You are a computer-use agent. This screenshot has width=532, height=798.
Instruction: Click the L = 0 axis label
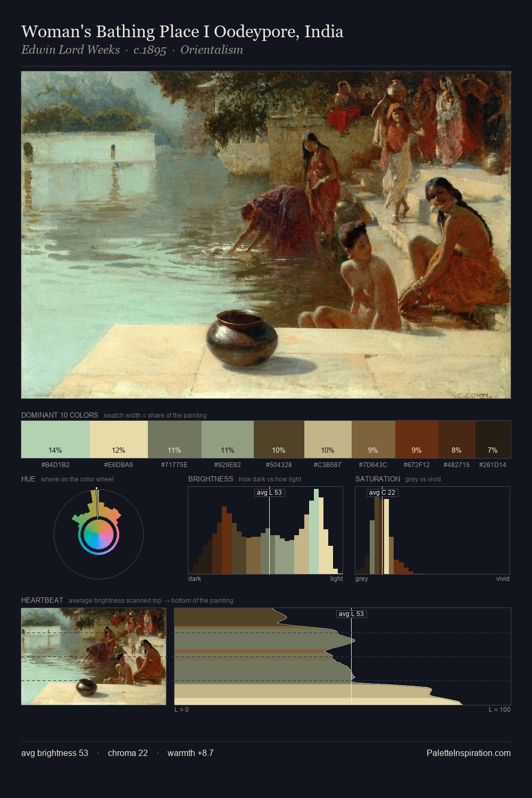coord(181,710)
